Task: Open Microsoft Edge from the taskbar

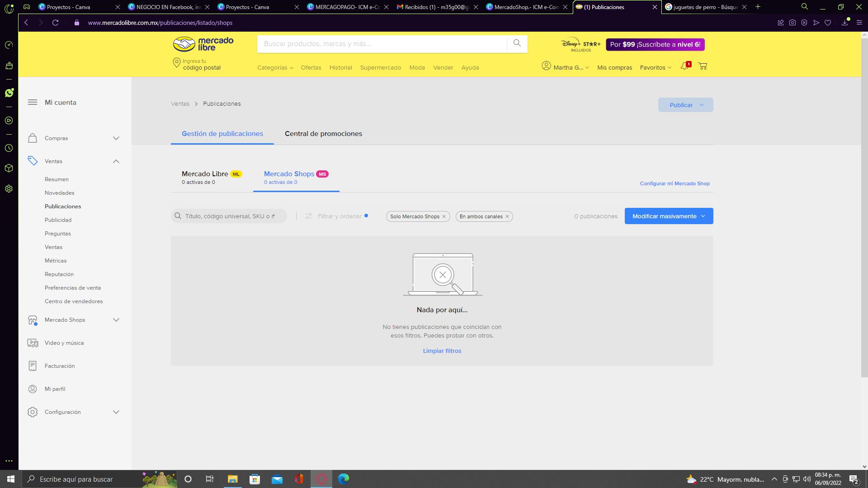Action: coord(343,479)
